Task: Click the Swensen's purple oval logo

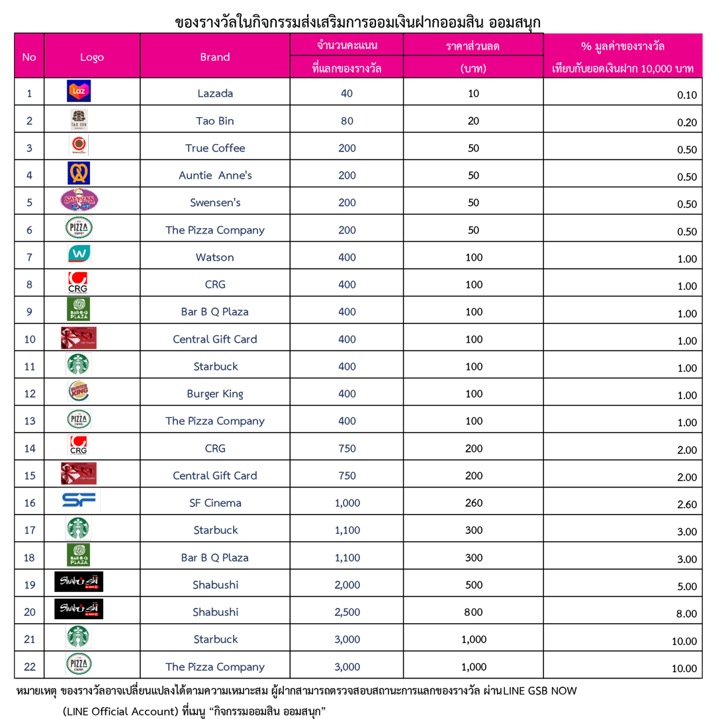Action: 79,200
